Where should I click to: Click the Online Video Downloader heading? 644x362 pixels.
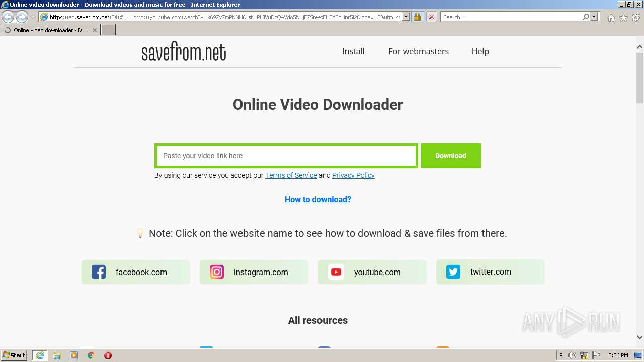click(x=318, y=105)
